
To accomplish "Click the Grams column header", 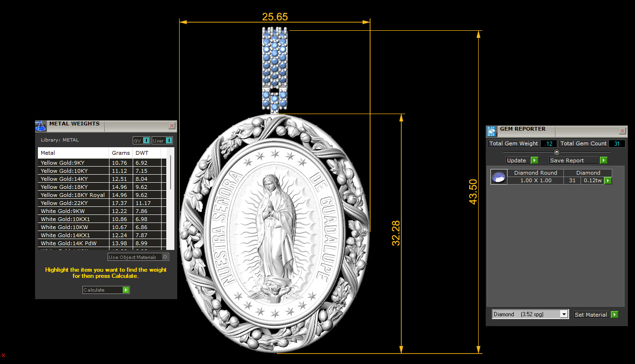I will point(121,153).
